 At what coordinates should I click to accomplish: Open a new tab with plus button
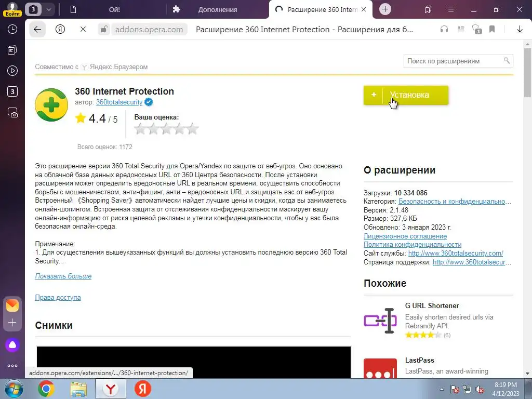385,9
